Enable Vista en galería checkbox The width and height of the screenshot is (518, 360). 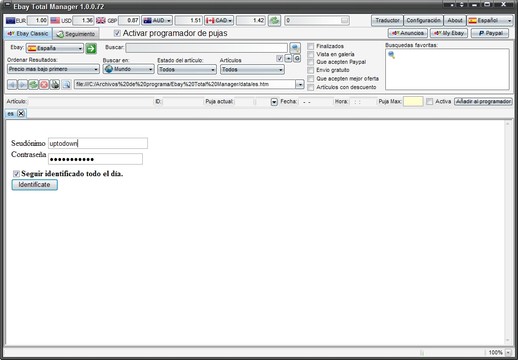pos(311,54)
